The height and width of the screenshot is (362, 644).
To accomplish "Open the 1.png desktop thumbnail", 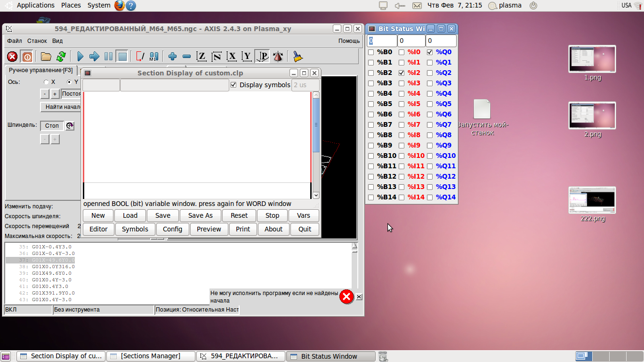I will point(592,59).
